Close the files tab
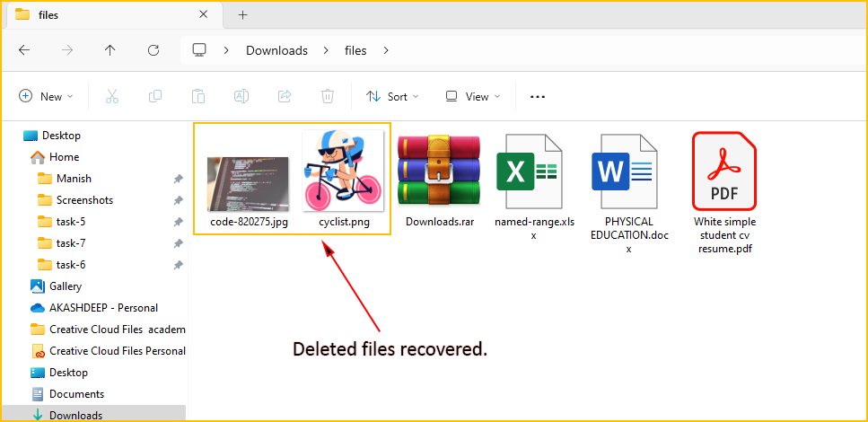868x422 pixels. (x=204, y=14)
